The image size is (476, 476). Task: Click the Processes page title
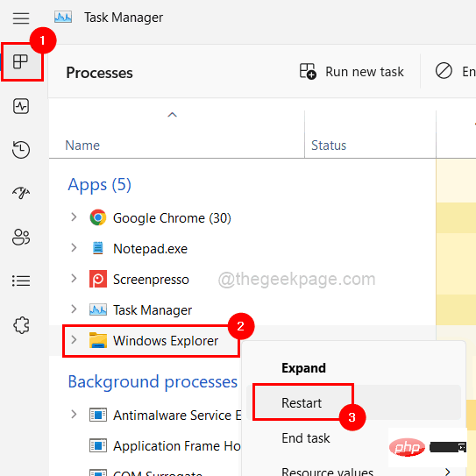[x=99, y=73]
